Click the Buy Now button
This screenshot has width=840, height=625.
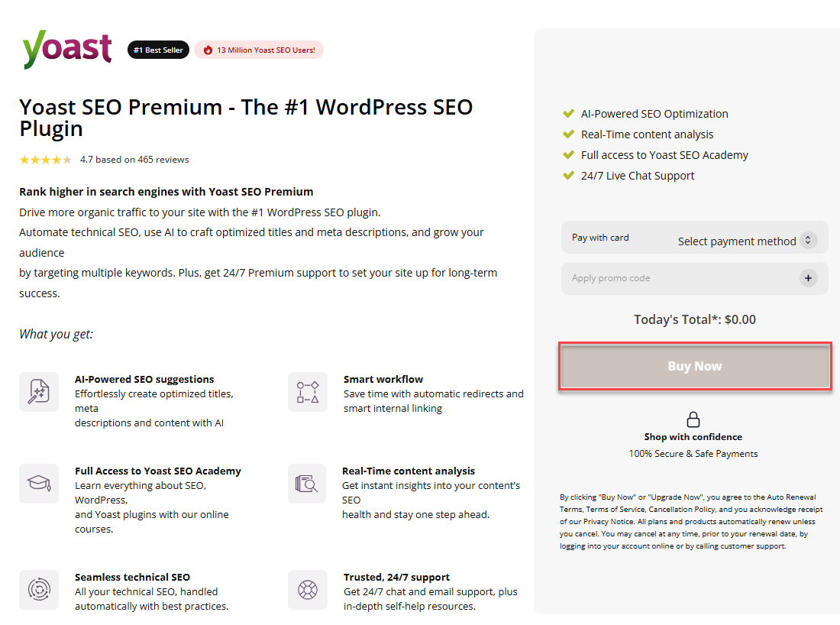pyautogui.click(x=694, y=366)
